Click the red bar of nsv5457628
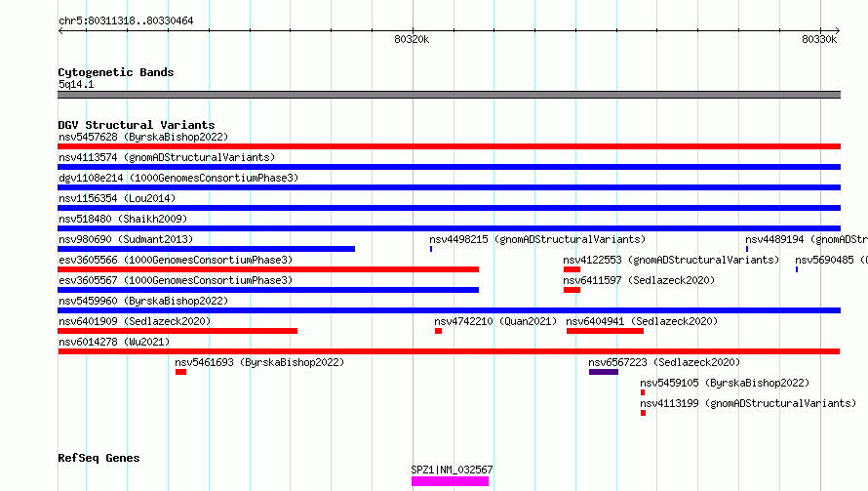This screenshot has width=868, height=491. coord(449,146)
